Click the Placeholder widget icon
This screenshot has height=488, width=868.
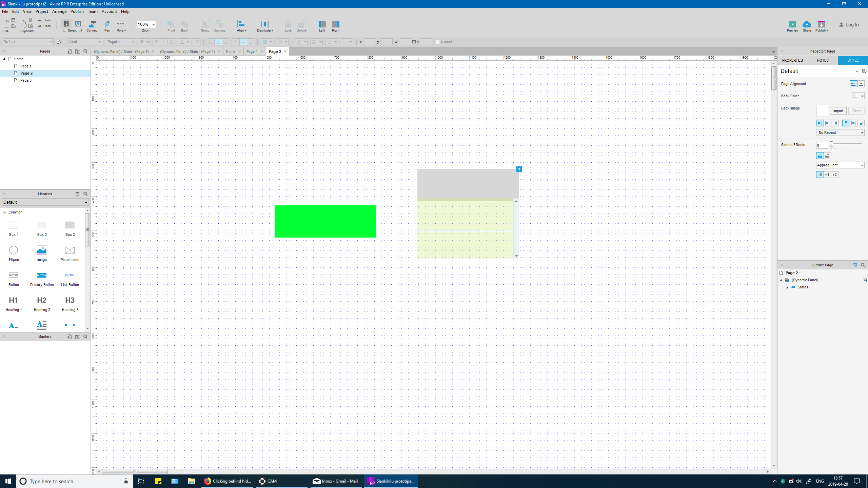(x=70, y=250)
